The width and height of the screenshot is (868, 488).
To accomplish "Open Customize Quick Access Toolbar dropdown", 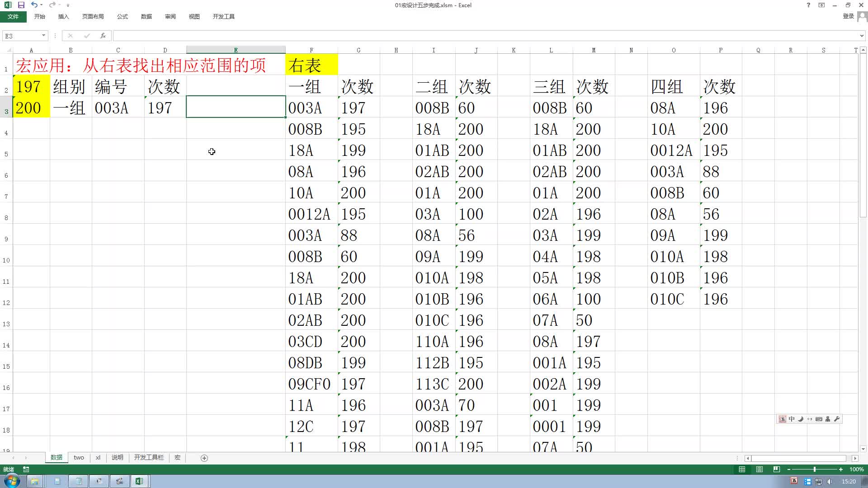I will [x=68, y=5].
